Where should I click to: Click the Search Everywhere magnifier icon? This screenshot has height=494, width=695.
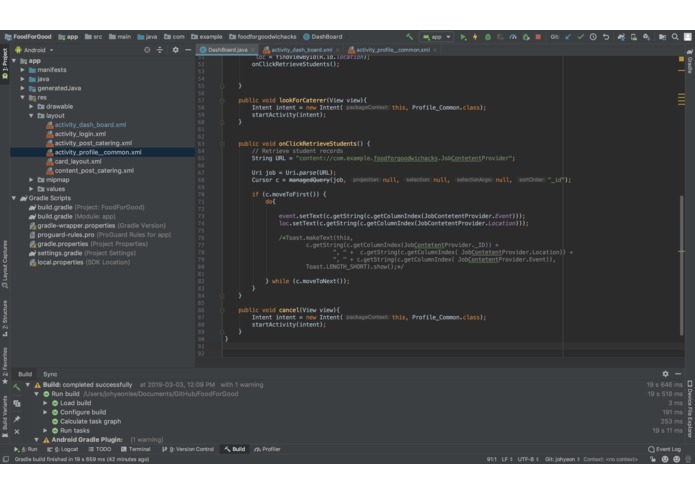[x=675, y=37]
